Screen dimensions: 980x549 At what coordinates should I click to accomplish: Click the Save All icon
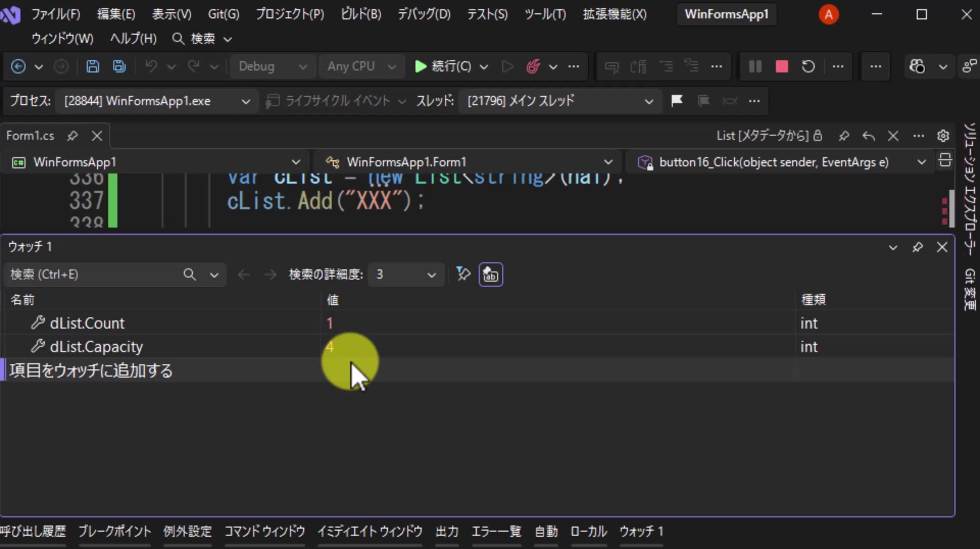pyautogui.click(x=119, y=66)
